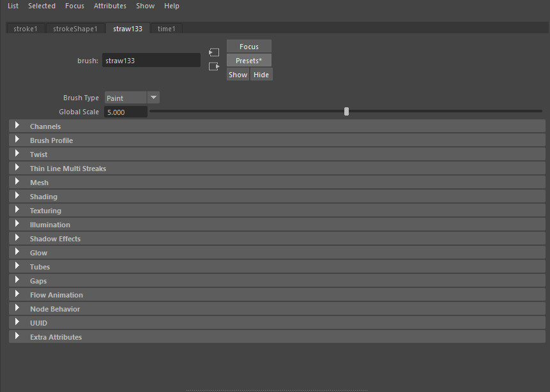Open the Selected menu
This screenshot has width=550, height=392.
click(x=42, y=6)
